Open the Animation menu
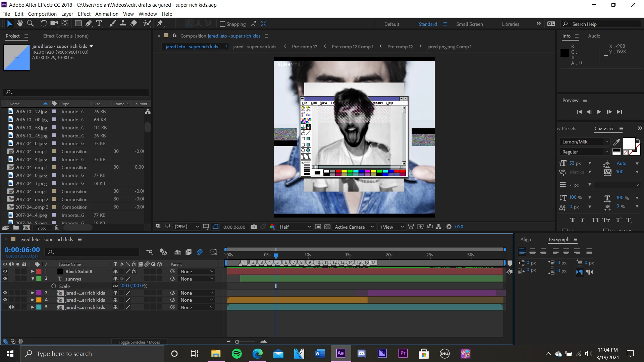 pos(107,14)
